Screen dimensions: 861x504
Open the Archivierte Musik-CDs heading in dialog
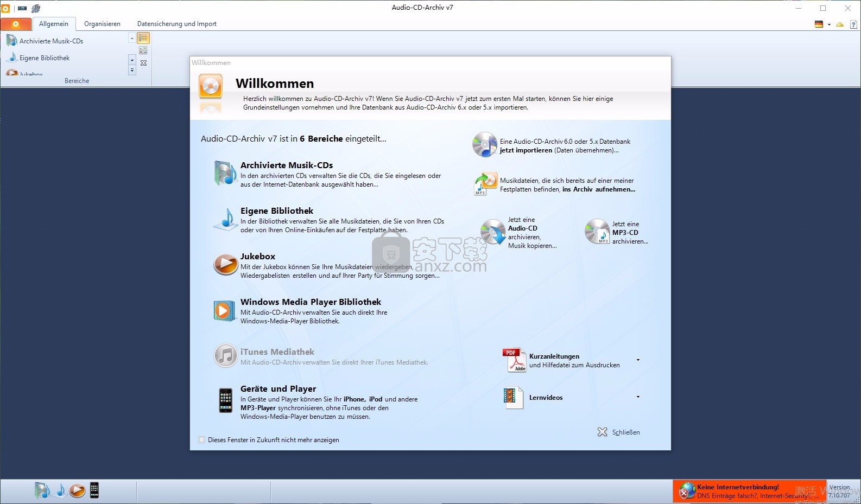287,165
